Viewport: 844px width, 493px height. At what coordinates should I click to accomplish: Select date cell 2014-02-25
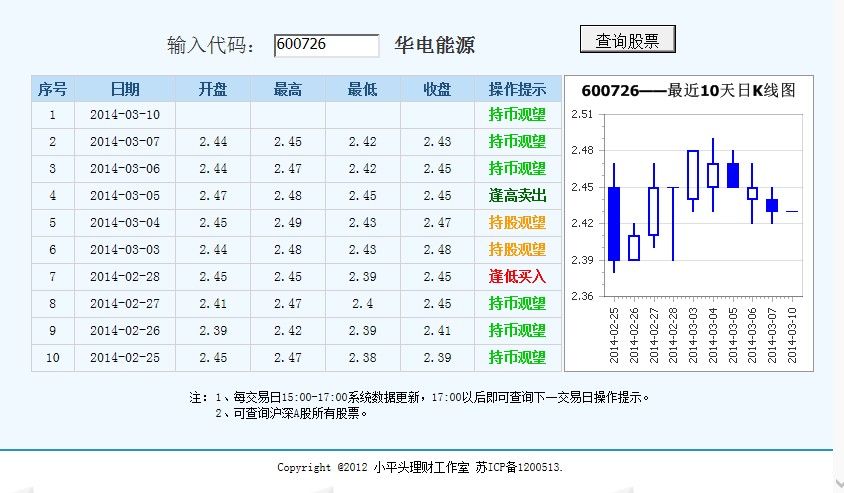[125, 357]
